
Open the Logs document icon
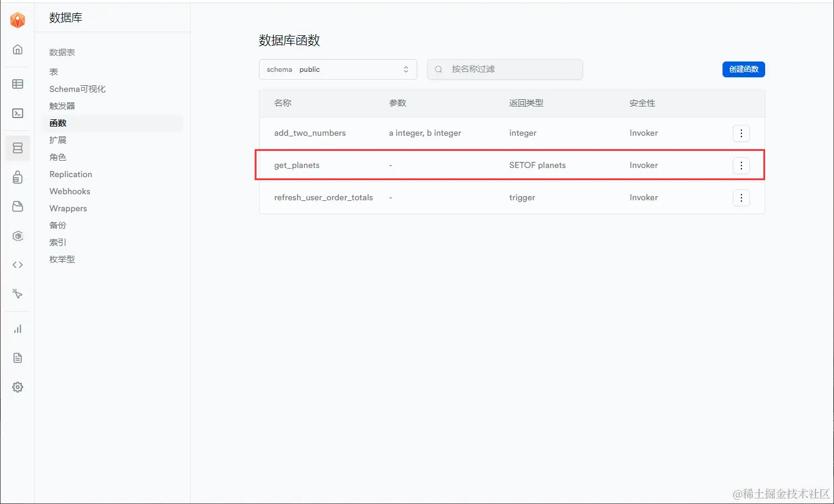click(18, 358)
